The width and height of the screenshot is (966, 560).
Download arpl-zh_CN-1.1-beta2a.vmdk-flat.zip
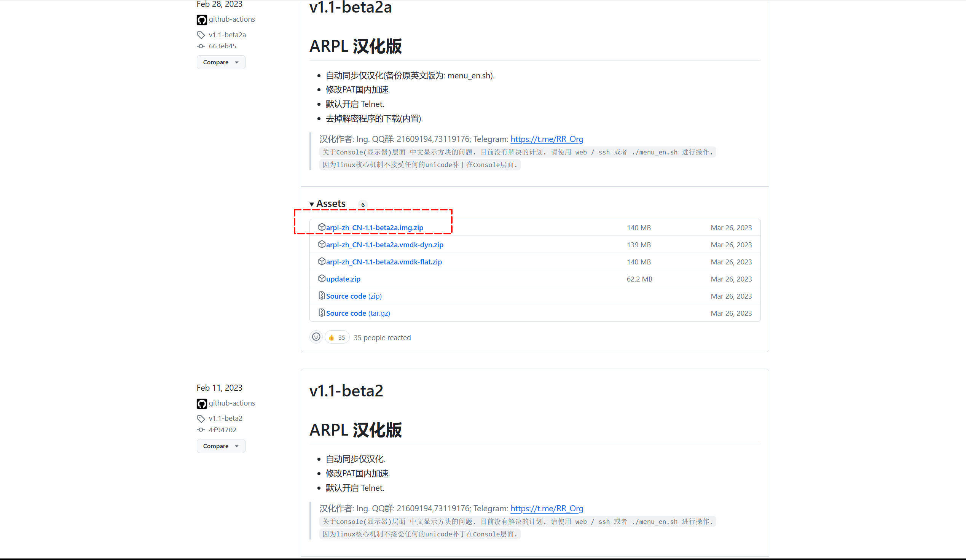click(384, 262)
